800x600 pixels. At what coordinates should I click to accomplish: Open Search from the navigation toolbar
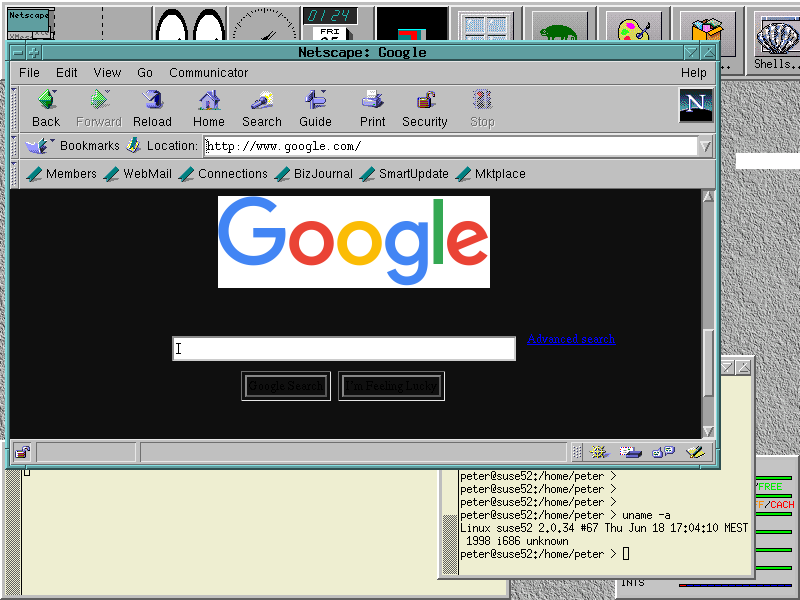262,108
